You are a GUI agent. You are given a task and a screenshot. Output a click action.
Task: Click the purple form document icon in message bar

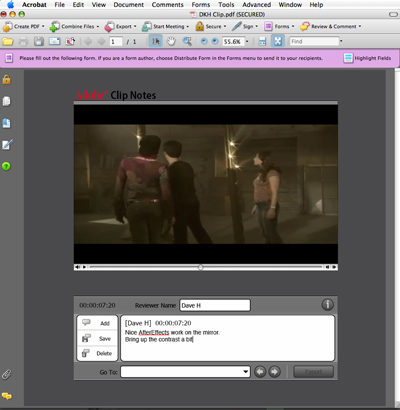pos(9,58)
